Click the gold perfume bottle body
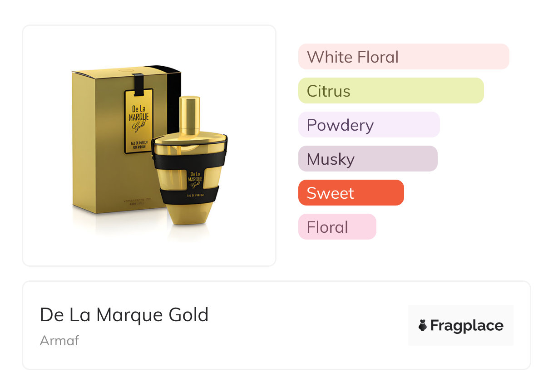 click(x=190, y=210)
